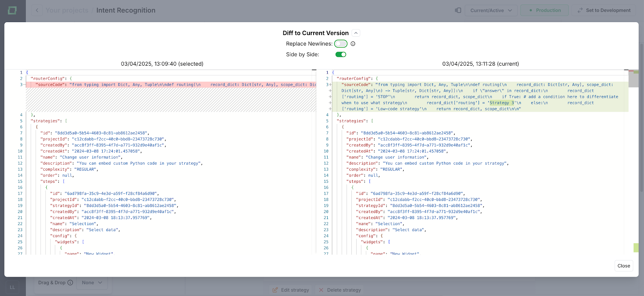The height and width of the screenshot is (296, 644).
Task: Click the info icon next to Replace Newlines
Action: (x=353, y=44)
